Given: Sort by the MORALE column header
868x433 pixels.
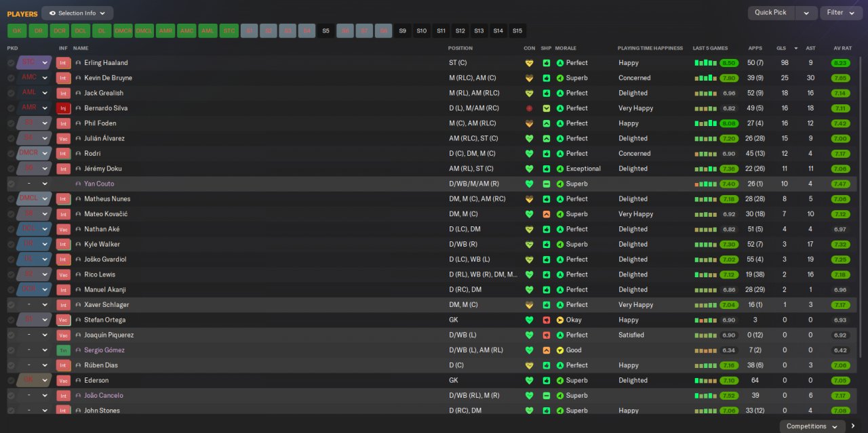Looking at the screenshot, I should [566, 48].
